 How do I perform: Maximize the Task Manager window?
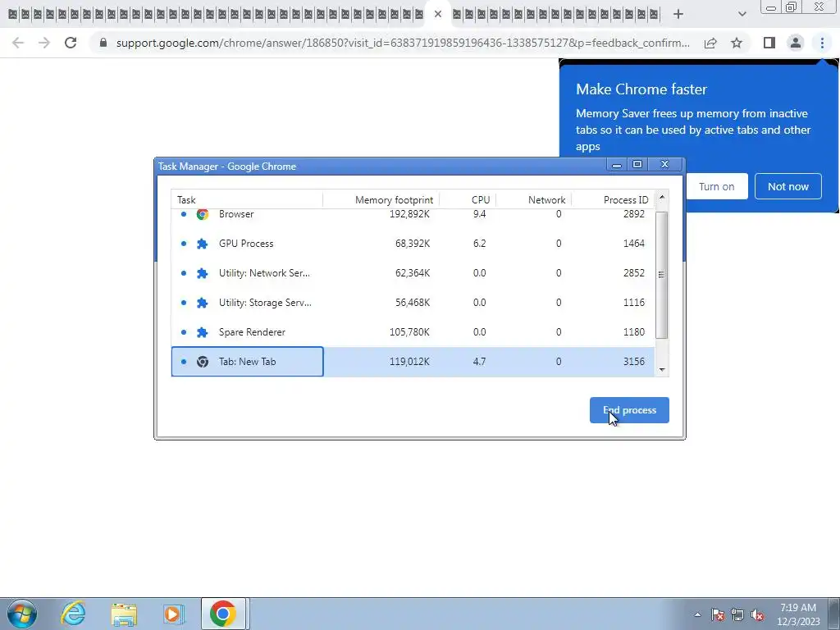pyautogui.click(x=637, y=164)
